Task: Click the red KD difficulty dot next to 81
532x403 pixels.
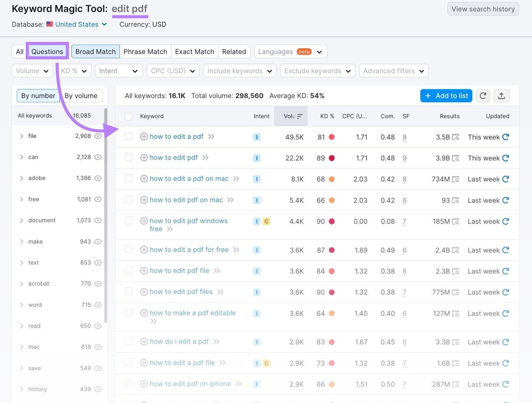Action: (x=332, y=137)
